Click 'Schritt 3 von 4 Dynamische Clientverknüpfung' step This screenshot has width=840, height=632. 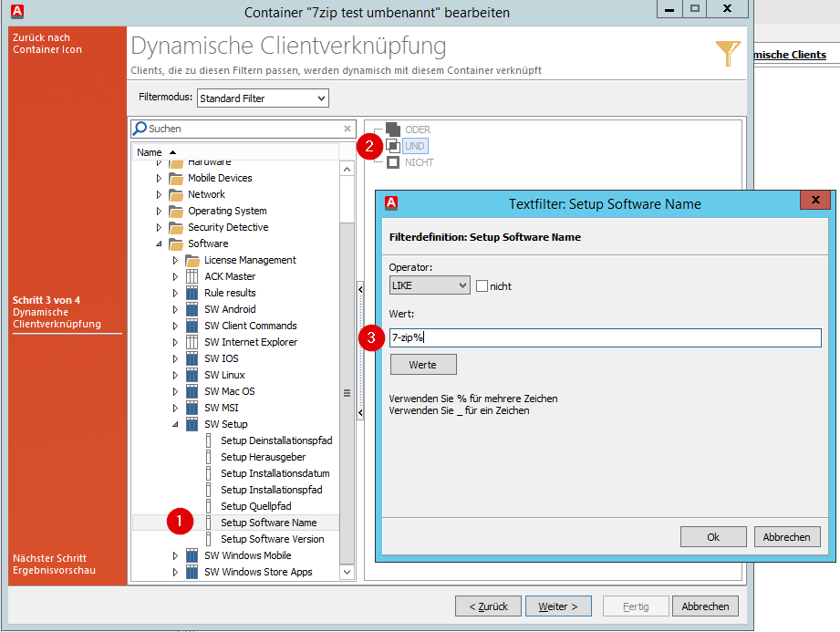coord(57,312)
